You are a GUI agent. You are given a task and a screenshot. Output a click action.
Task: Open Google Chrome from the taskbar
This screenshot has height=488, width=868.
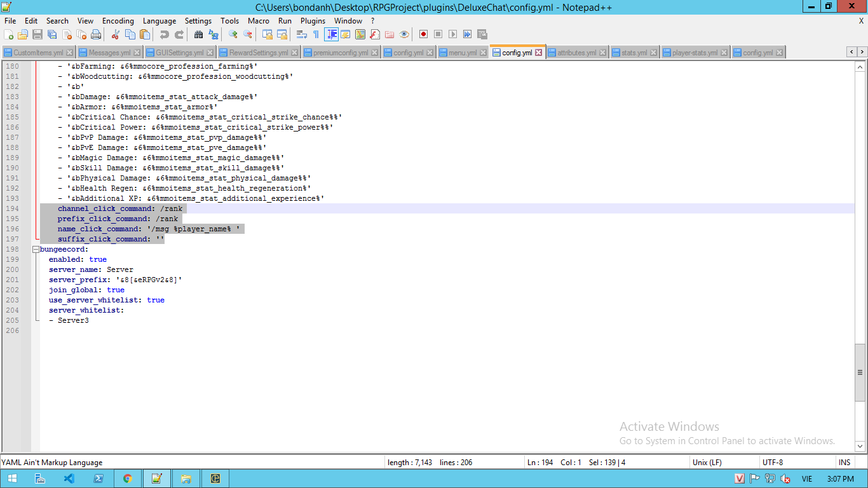(127, 478)
